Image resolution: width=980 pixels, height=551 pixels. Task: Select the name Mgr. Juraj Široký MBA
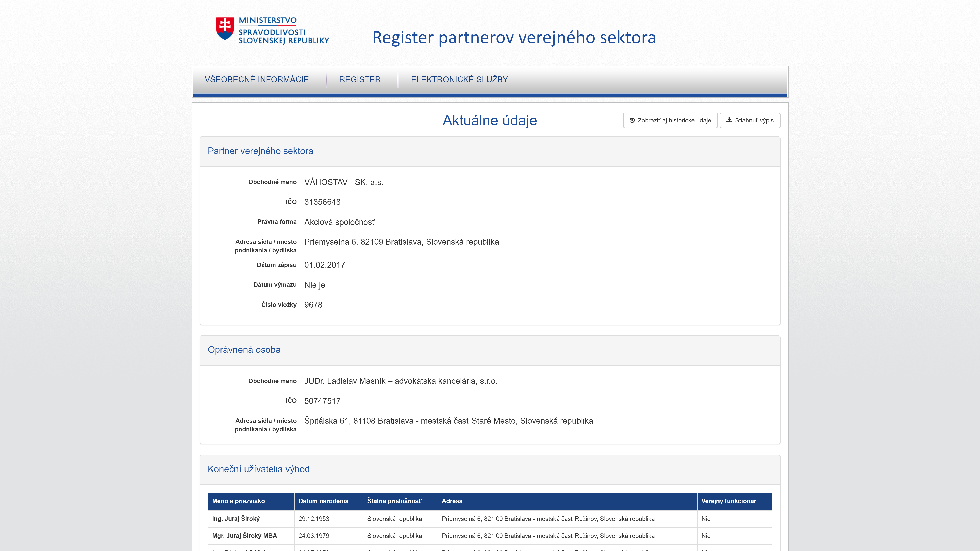(244, 536)
